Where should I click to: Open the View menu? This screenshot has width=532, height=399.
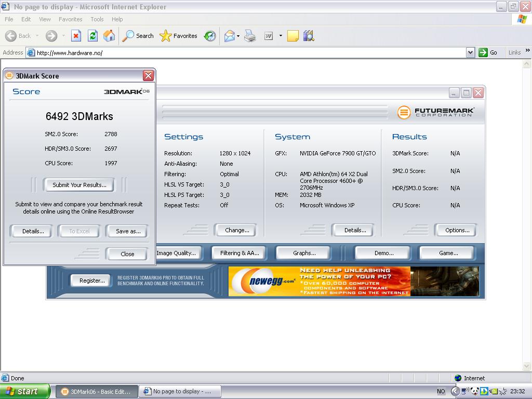(45, 19)
